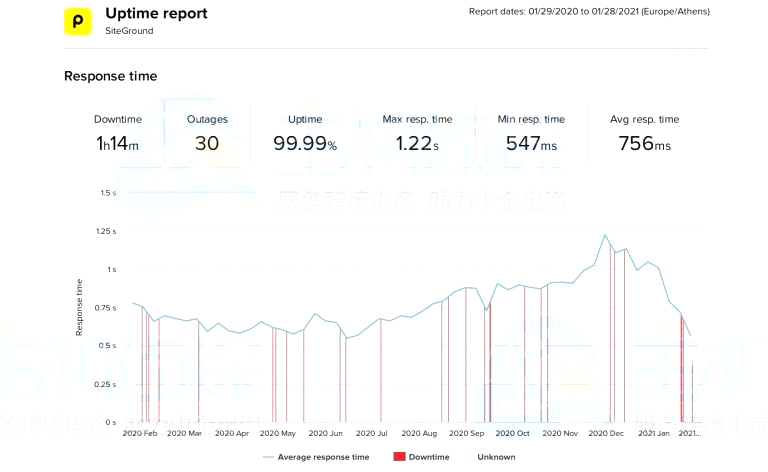The image size is (768, 472).
Task: Click the yellow Pingdom logo icon
Action: pos(78,21)
